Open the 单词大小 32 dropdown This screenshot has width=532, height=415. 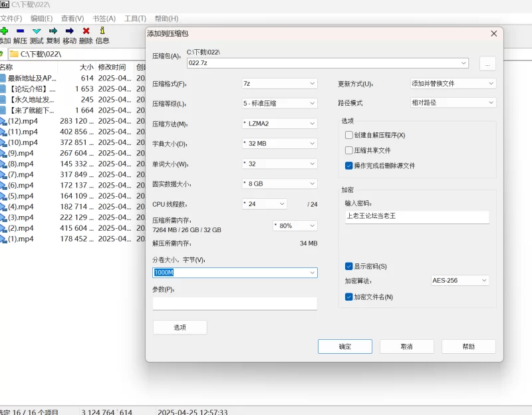[279, 164]
